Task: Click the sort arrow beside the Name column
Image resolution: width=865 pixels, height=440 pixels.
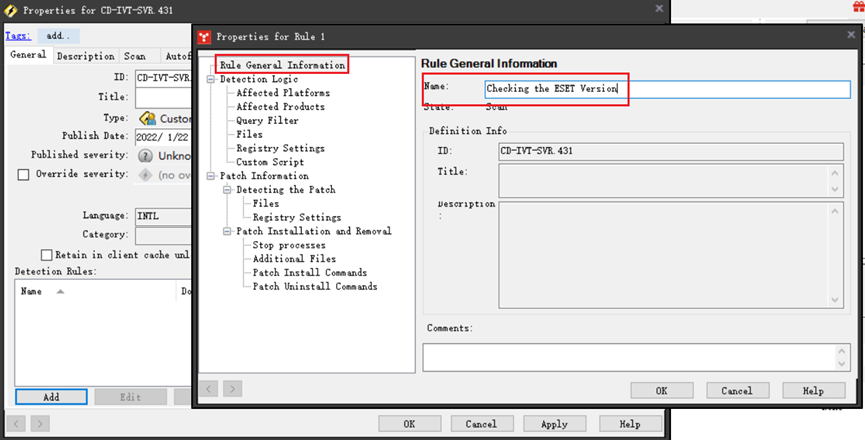Action: point(59,292)
